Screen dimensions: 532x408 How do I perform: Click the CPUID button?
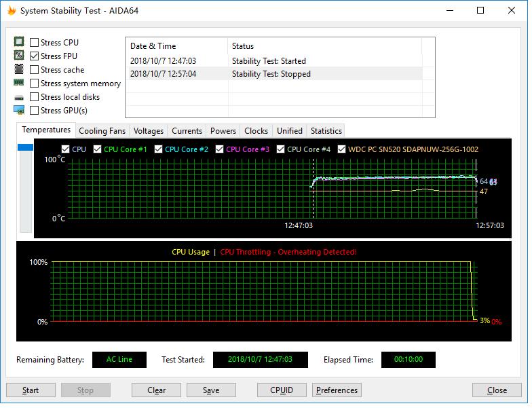[x=282, y=390]
